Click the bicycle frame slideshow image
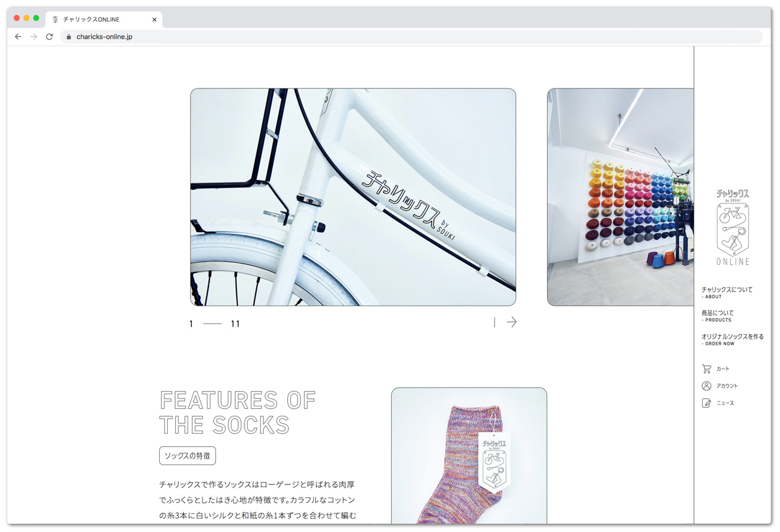The height and width of the screenshot is (532, 780). click(x=353, y=197)
